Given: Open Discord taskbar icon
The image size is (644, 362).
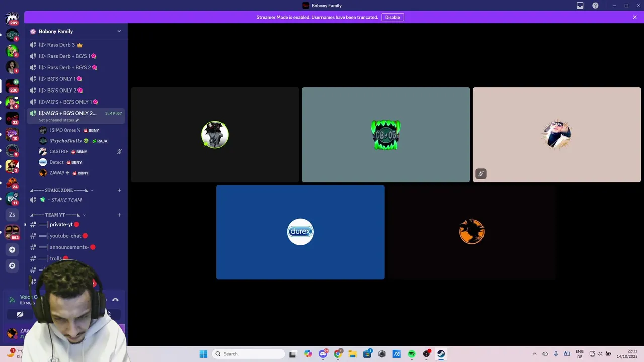Looking at the screenshot, I should click(323, 354).
